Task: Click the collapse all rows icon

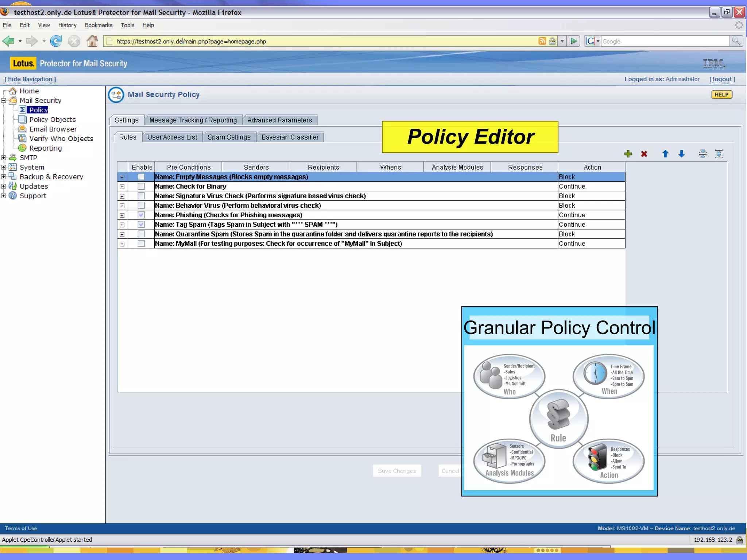Action: tap(703, 154)
